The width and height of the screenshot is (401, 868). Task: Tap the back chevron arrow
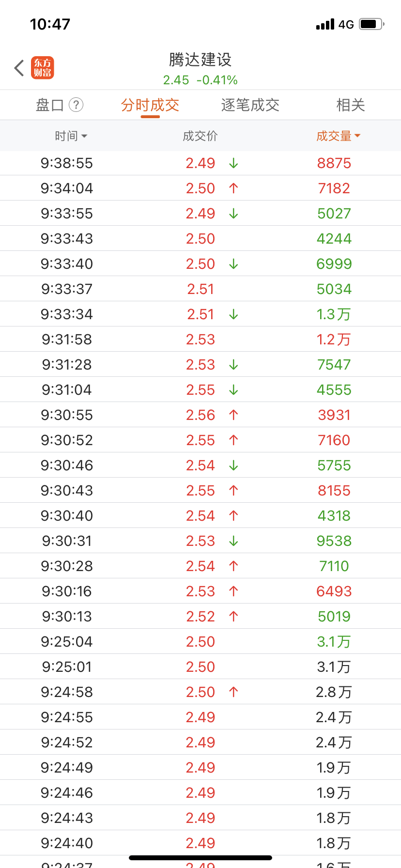pyautogui.click(x=19, y=68)
